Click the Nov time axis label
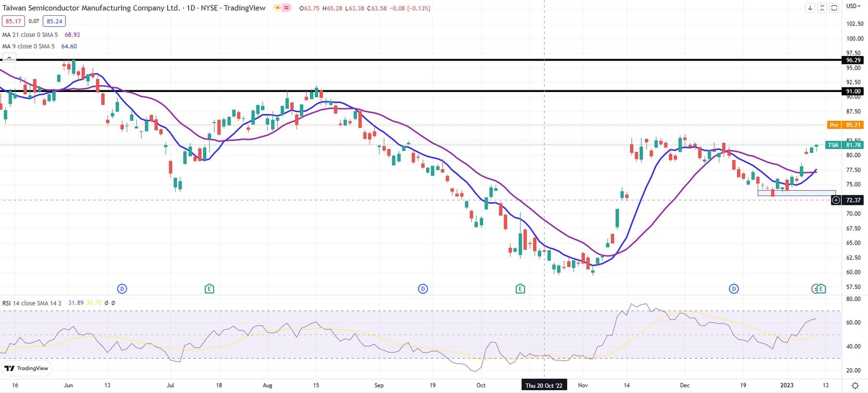This screenshot has height=393, width=868. click(584, 385)
